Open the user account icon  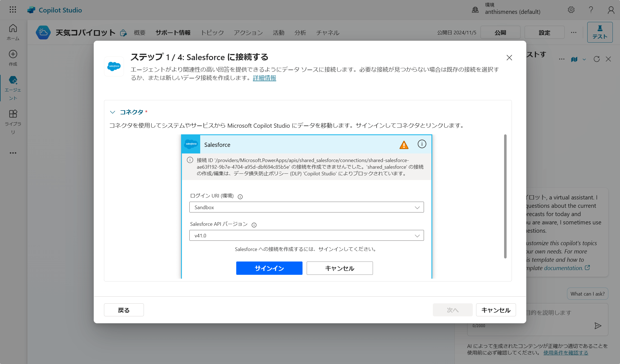pyautogui.click(x=611, y=10)
